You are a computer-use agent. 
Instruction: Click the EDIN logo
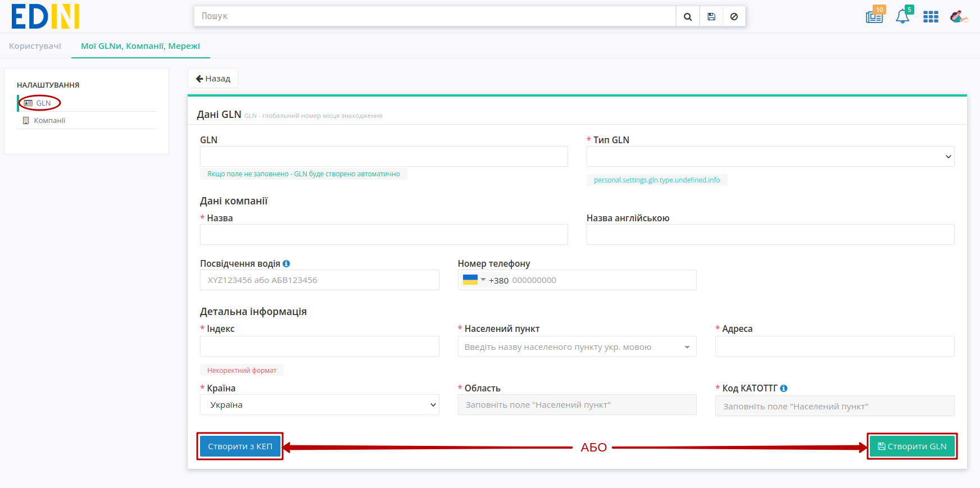(46, 16)
